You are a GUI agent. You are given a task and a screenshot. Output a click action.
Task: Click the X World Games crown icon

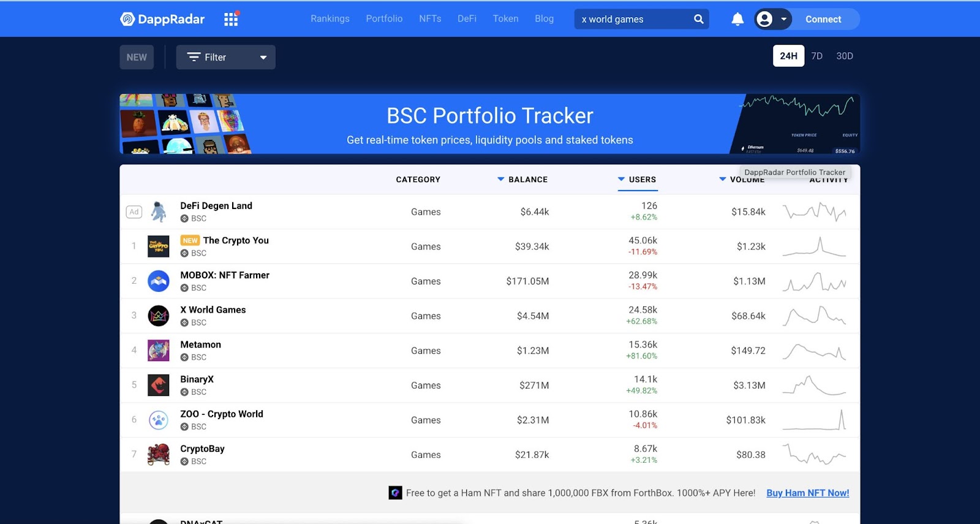(x=159, y=316)
